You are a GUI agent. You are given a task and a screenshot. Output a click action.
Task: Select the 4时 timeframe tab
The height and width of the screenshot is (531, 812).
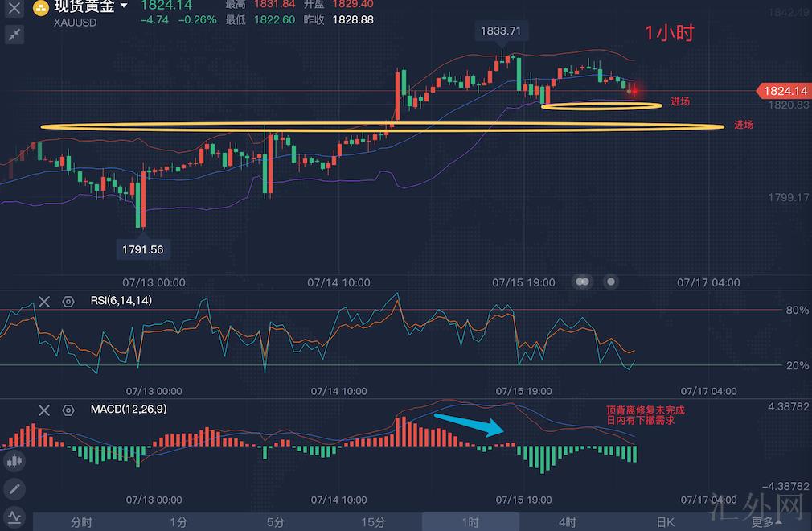tap(568, 522)
